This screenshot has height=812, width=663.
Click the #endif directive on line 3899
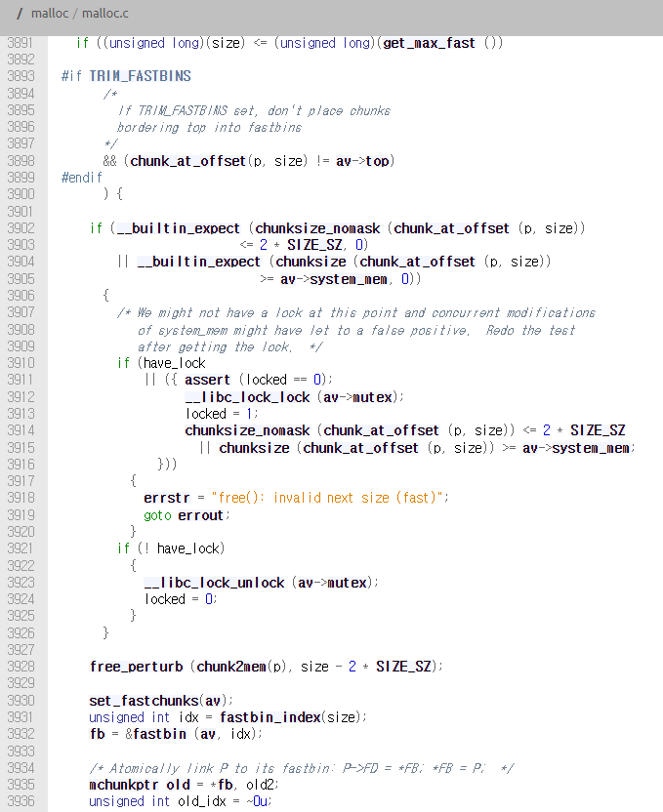coord(82,178)
